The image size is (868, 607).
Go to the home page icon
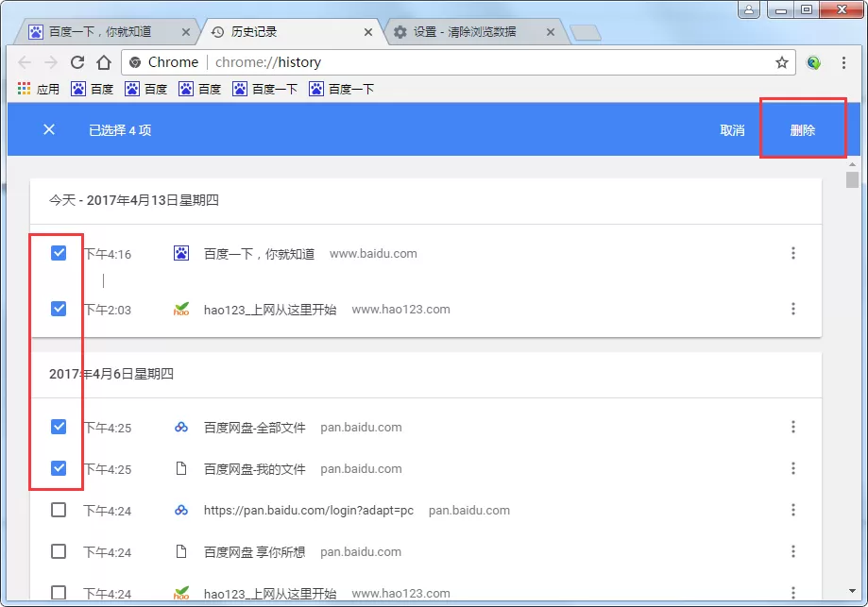104,62
